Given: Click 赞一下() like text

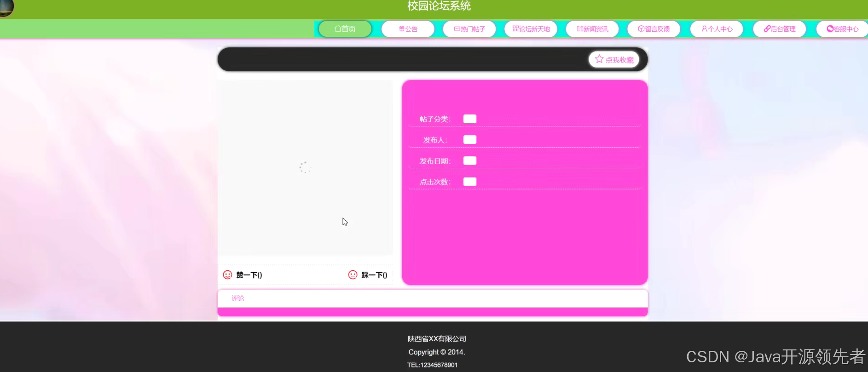Looking at the screenshot, I should tap(249, 275).
